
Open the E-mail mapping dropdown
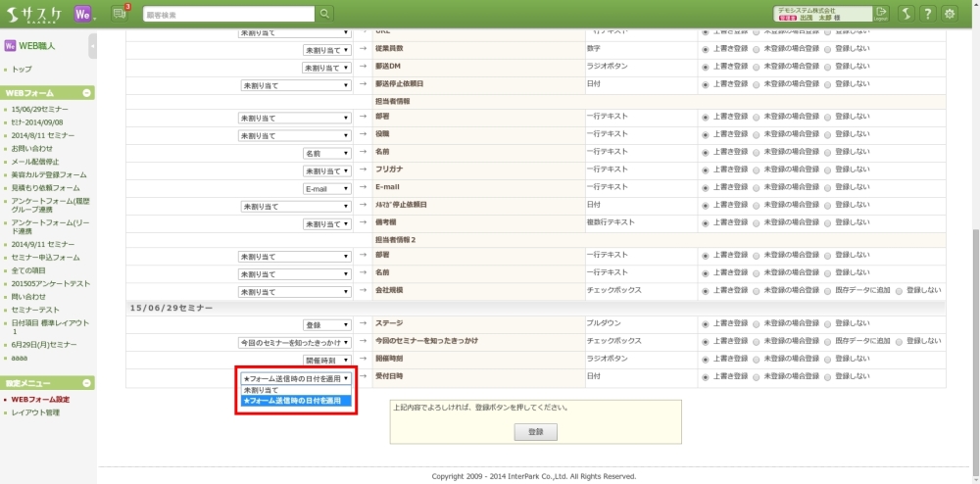pos(327,189)
